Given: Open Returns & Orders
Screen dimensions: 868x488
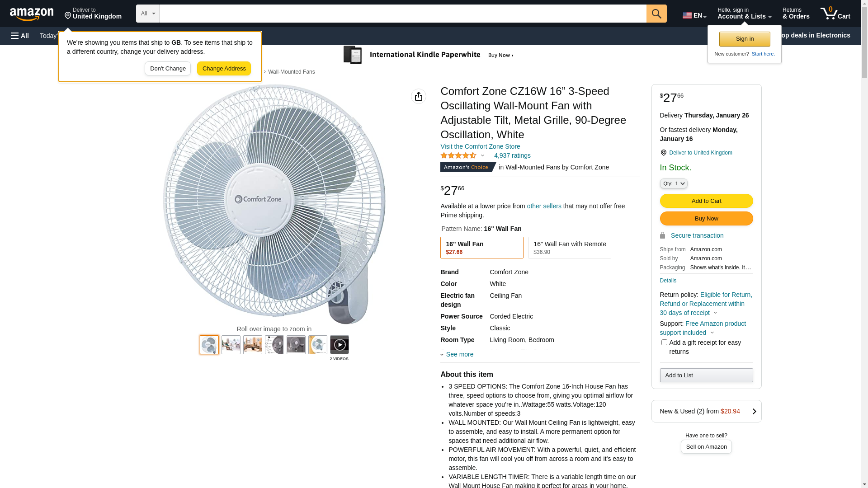Looking at the screenshot, I should click(x=796, y=14).
